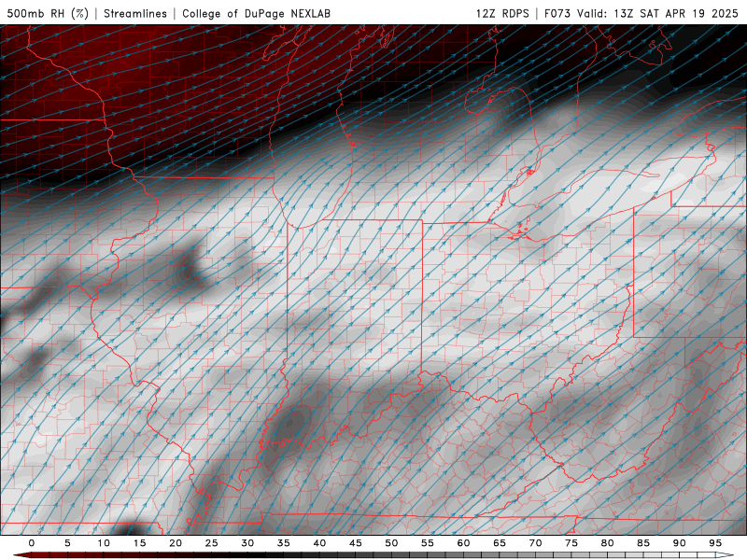Click the 65 value on color scale
This screenshot has width=747, height=560.
[x=500, y=543]
